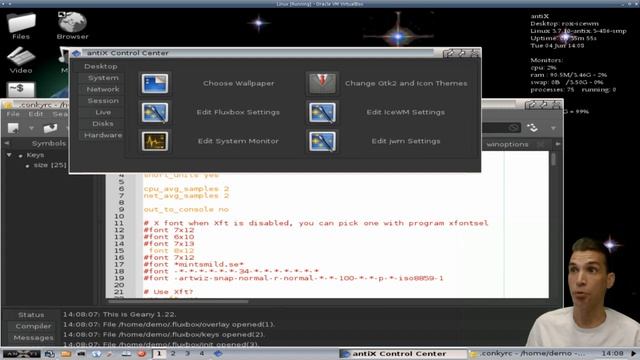640x360 pixels.
Task: Switch to the System tab
Action: click(x=103, y=78)
